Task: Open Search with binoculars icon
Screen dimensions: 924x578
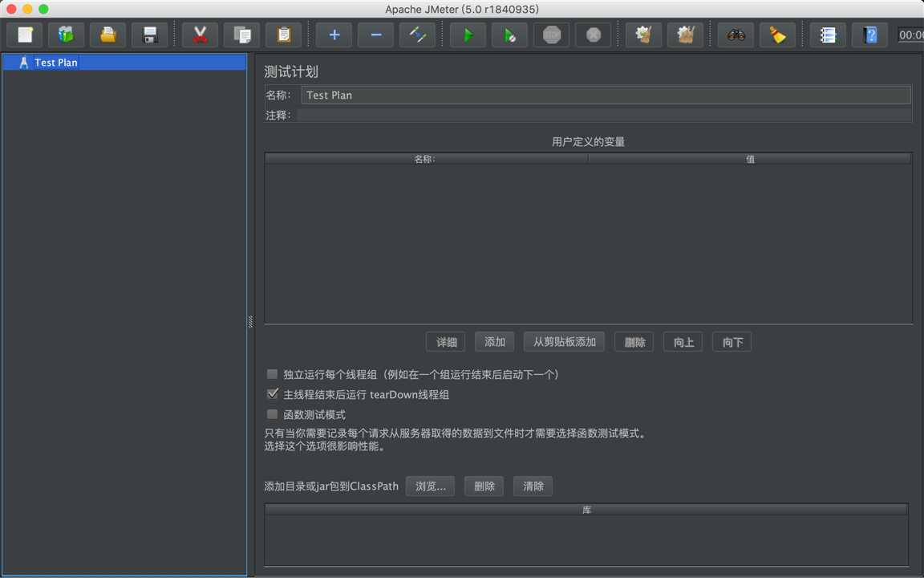Action: coord(736,35)
